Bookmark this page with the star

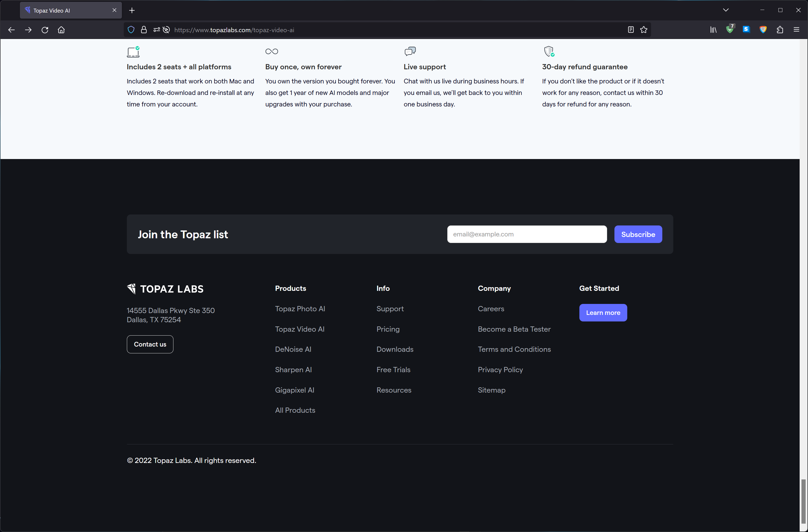(x=643, y=30)
